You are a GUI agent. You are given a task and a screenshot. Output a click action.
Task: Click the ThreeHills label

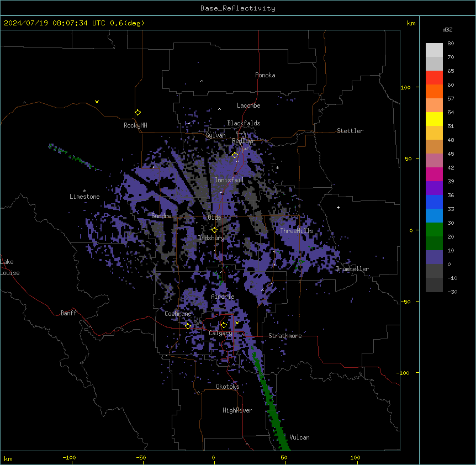[x=297, y=231]
